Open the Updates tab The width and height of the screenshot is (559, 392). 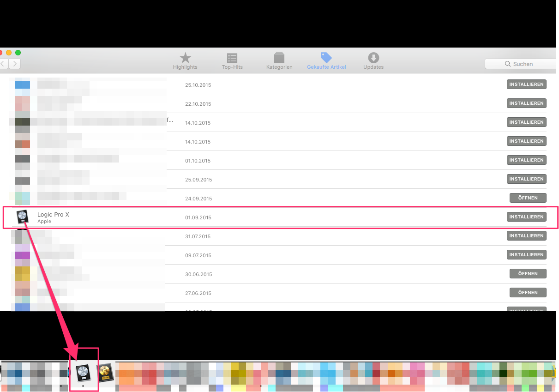click(x=373, y=61)
